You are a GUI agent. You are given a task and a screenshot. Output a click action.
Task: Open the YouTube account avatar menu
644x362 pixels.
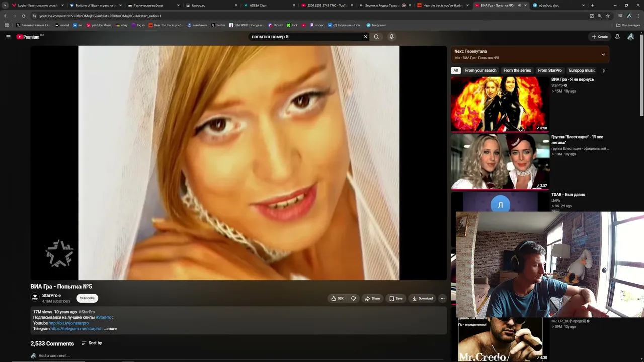[x=630, y=37]
